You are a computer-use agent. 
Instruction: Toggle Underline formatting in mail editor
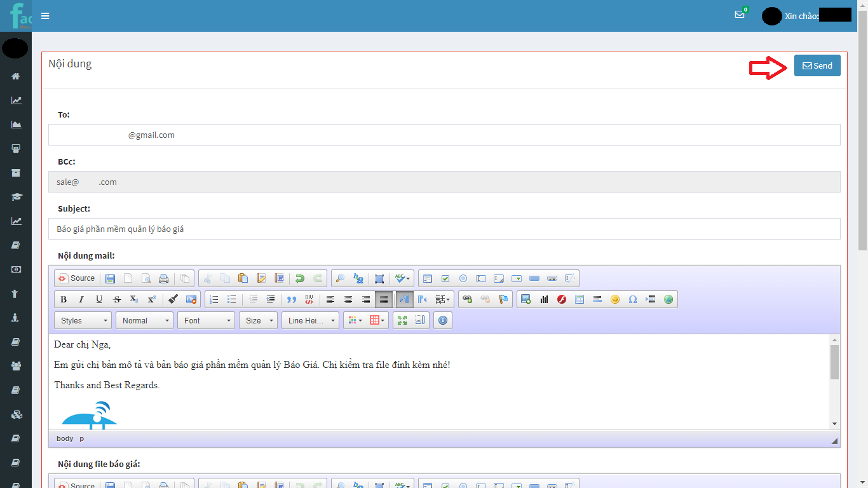point(99,299)
